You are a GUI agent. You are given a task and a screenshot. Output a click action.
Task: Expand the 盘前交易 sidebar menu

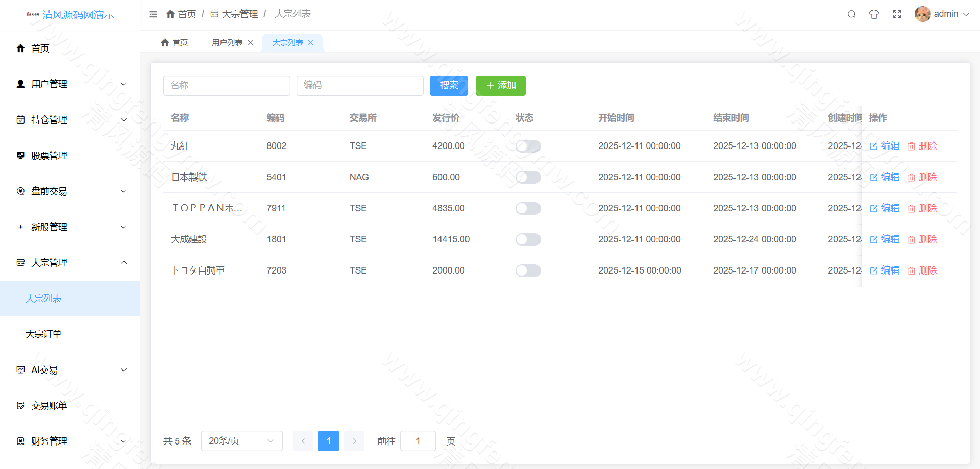70,191
